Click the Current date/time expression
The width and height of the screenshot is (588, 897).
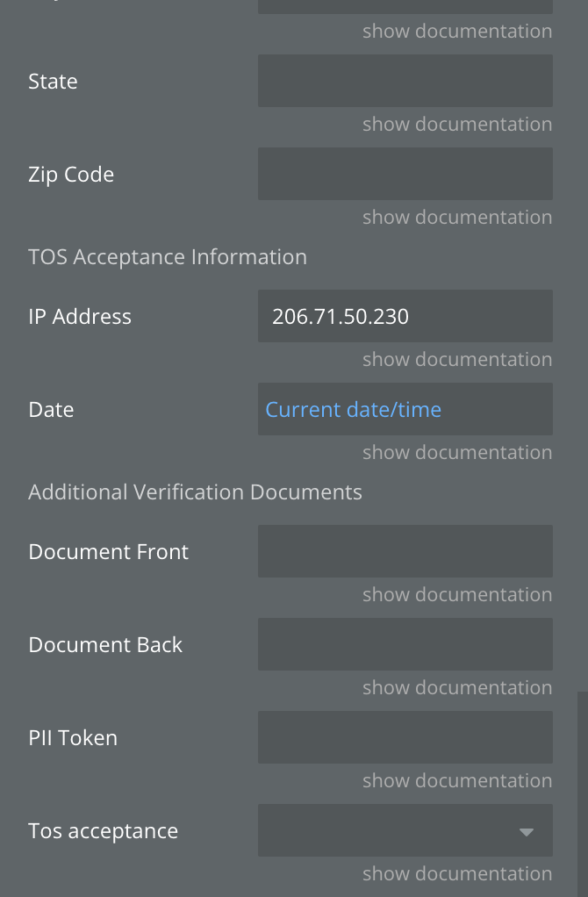[353, 410]
